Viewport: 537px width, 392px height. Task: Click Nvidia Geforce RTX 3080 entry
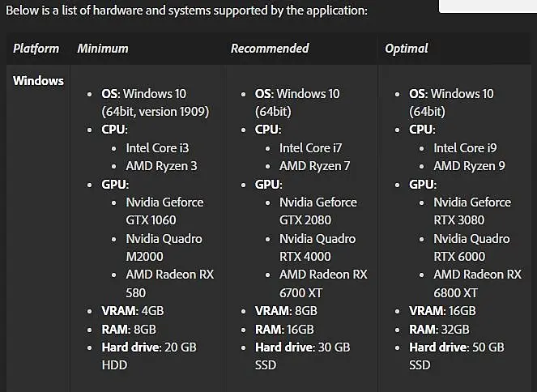point(472,211)
